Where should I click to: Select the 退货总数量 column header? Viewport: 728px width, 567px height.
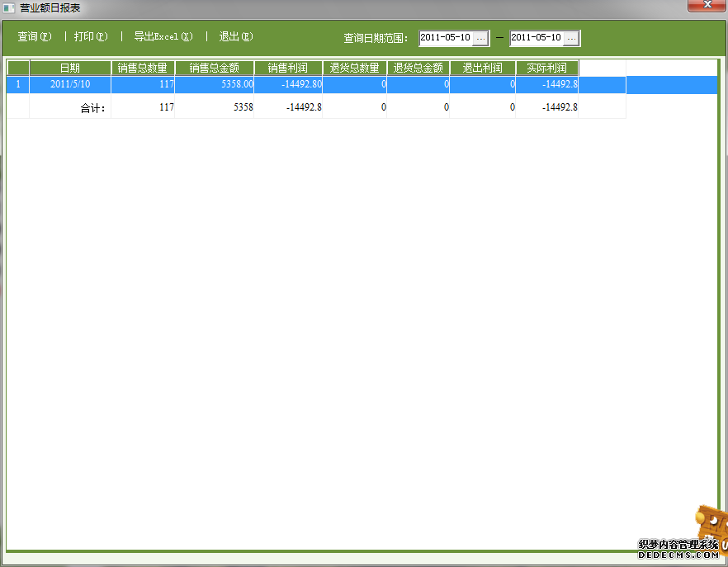(354, 68)
